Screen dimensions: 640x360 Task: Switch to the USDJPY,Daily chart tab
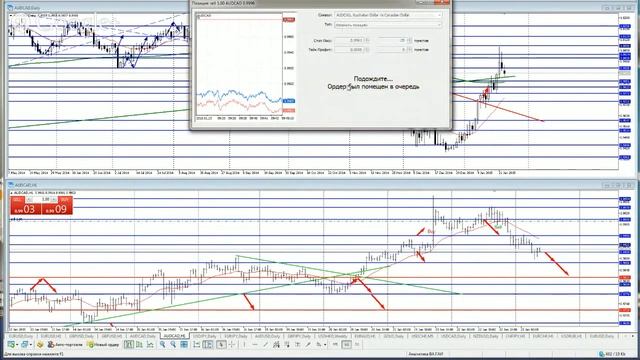pos(204,336)
